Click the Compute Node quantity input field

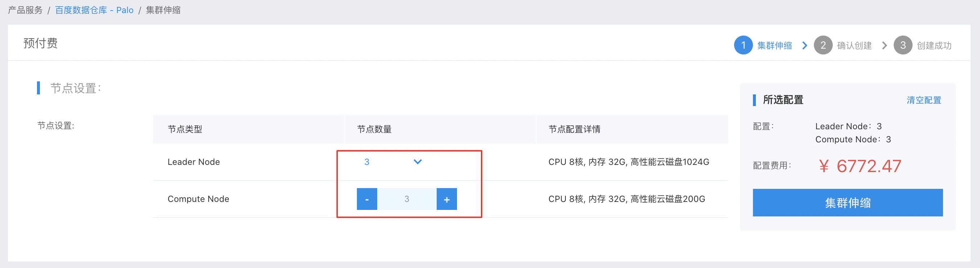coord(407,199)
